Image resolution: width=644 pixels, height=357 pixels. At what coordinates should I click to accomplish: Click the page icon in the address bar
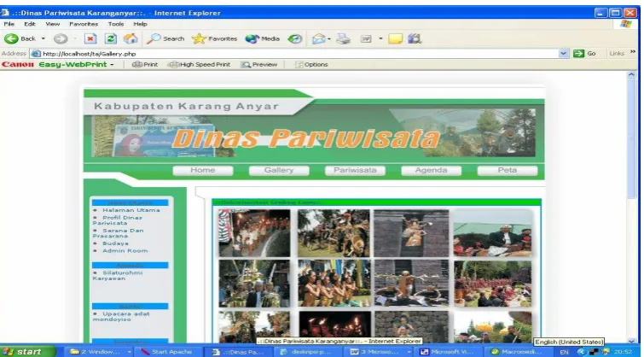[x=36, y=54]
